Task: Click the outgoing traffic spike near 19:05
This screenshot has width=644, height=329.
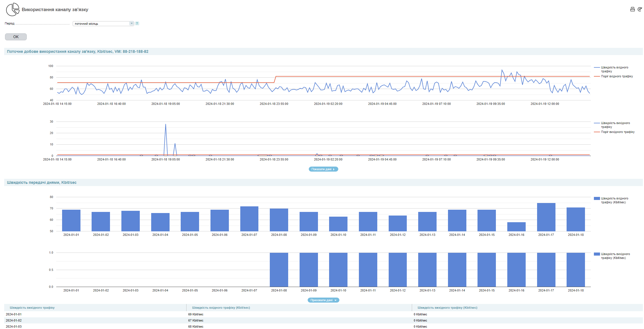Action: pyautogui.click(x=166, y=124)
